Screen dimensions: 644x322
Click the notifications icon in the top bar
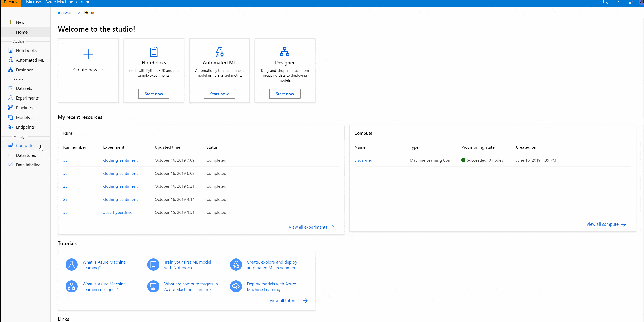[x=606, y=2]
